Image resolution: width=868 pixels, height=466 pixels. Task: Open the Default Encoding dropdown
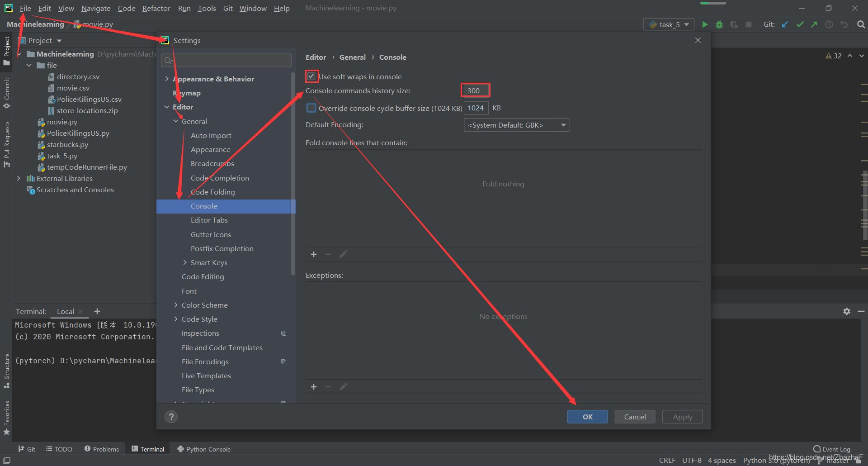click(517, 125)
